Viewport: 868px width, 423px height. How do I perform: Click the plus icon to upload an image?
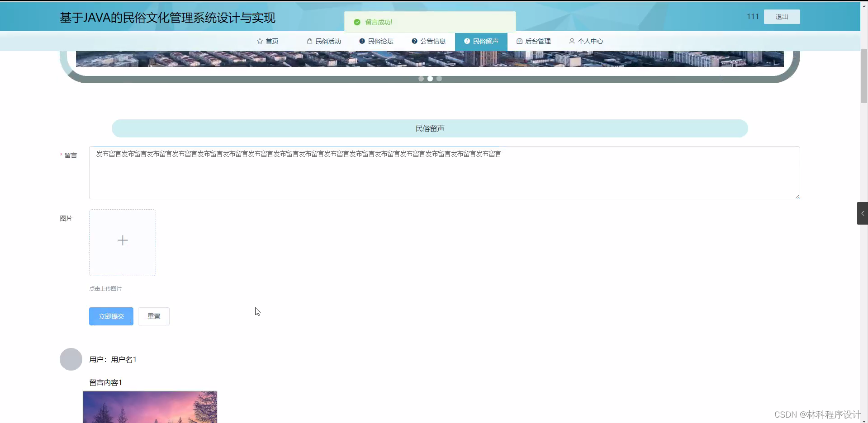122,240
